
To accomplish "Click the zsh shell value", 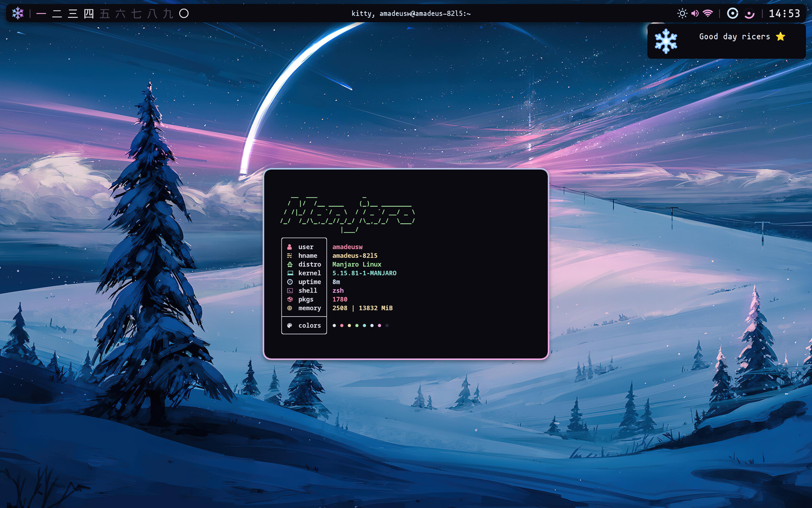I will 338,291.
